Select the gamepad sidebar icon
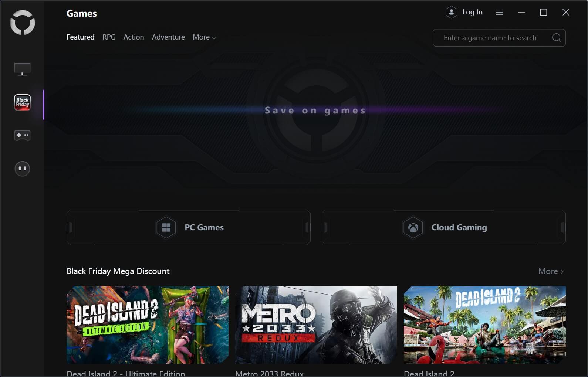The image size is (588, 377). 22,135
